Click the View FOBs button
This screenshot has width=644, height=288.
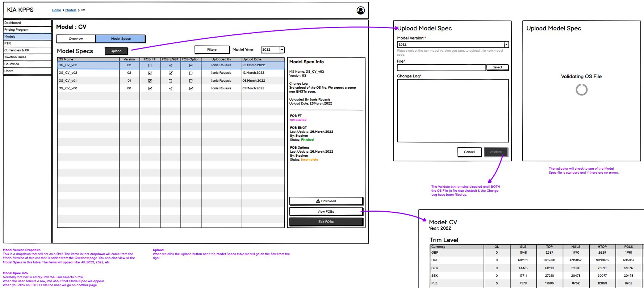click(326, 212)
